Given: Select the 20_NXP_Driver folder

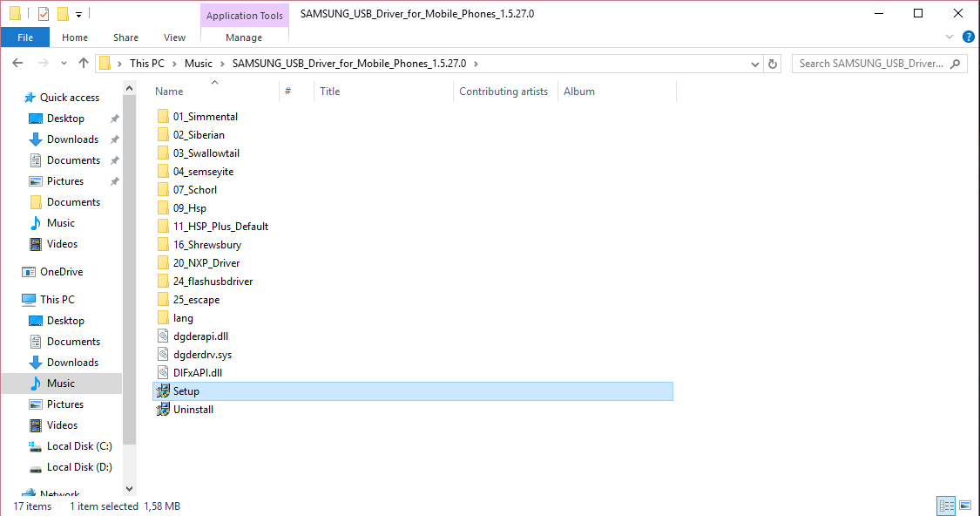Looking at the screenshot, I should (x=206, y=263).
